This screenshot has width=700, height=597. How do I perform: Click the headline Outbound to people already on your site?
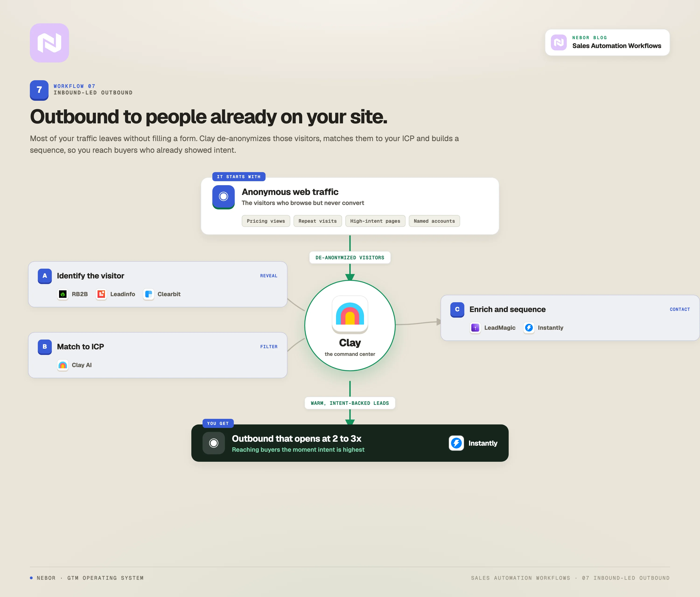pyautogui.click(x=208, y=117)
